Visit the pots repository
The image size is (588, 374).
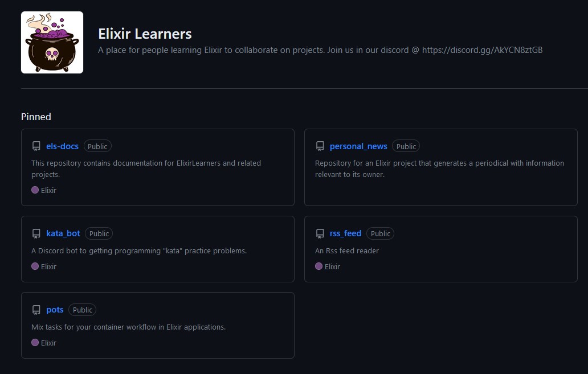tap(55, 310)
